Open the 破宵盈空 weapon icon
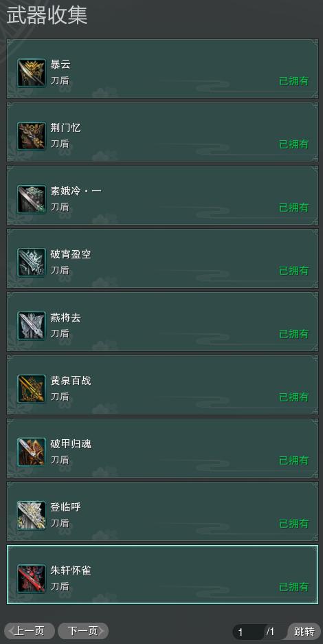323x644 pixels. pos(32,263)
